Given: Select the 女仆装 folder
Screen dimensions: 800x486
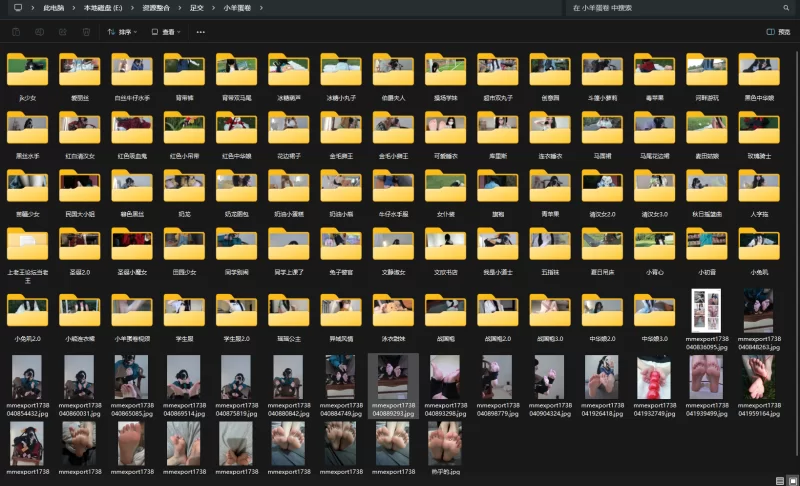Looking at the screenshot, I should 445,193.
